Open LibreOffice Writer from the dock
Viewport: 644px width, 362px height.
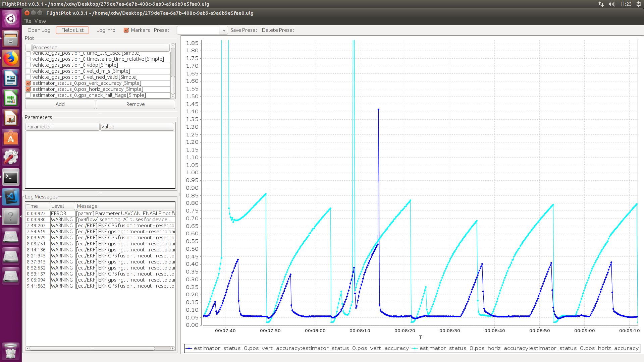[11, 78]
